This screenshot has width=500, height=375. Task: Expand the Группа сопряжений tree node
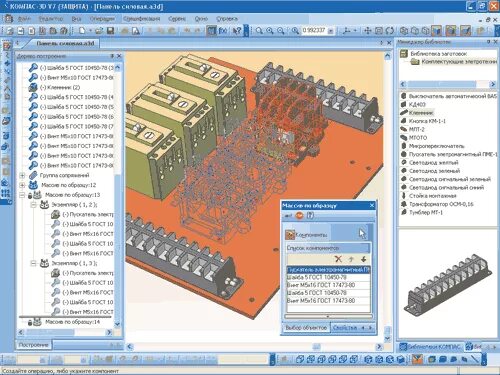click(22, 175)
